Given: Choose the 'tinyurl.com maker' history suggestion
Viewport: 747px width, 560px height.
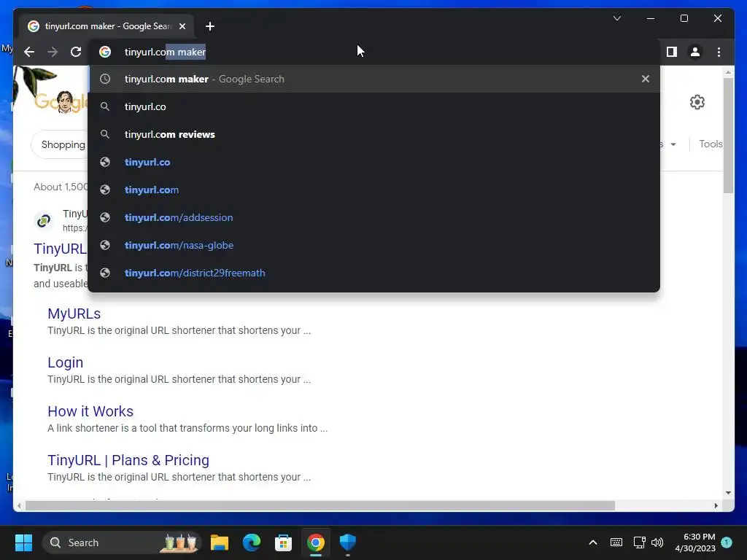Looking at the screenshot, I should coord(374,79).
